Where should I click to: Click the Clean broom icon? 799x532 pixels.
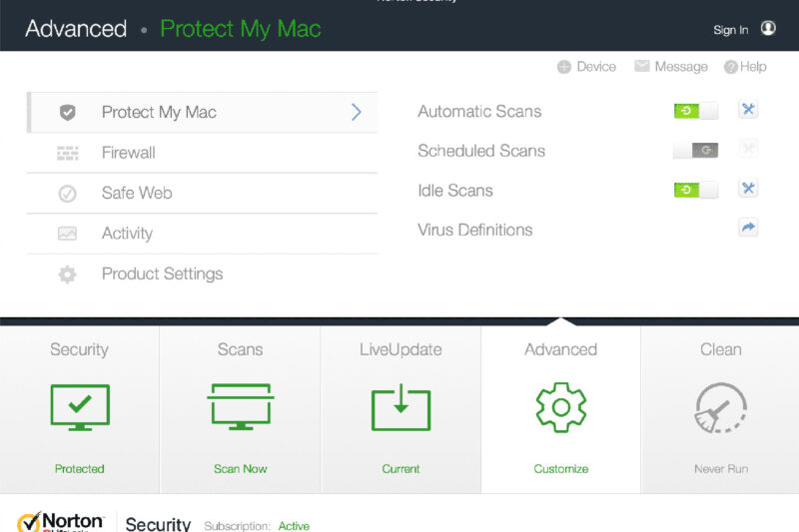[721, 408]
